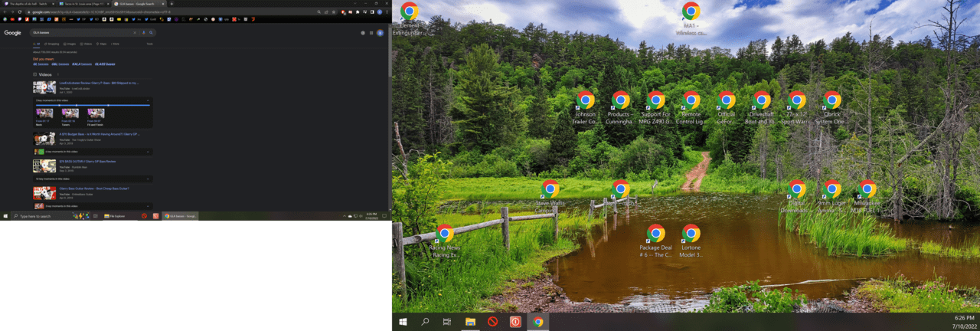
Task: Click the red power icon on large taskbar
Action: (x=515, y=322)
